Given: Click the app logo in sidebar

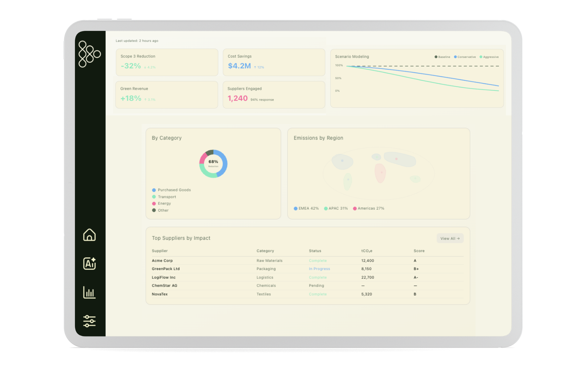Looking at the screenshot, I should pos(89,54).
